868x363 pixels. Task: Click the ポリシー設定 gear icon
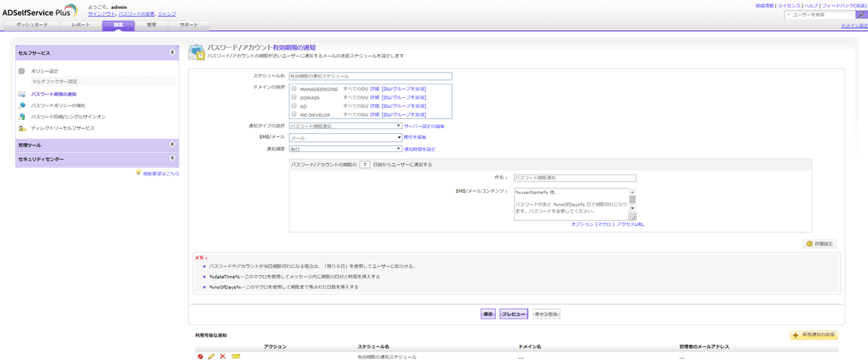coord(22,72)
